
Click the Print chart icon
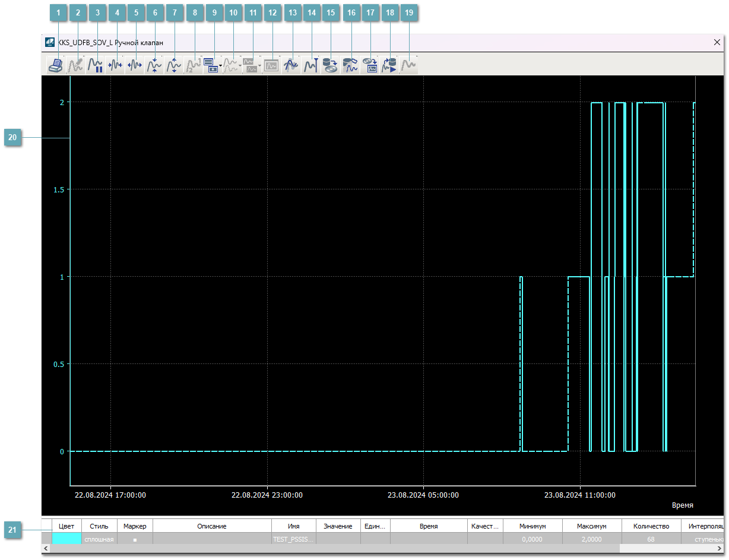point(56,65)
